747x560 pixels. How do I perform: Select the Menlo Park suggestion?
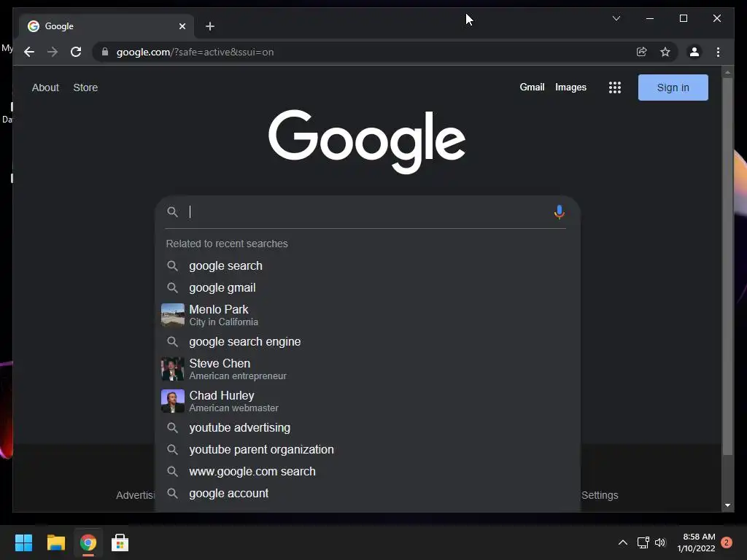coord(368,315)
